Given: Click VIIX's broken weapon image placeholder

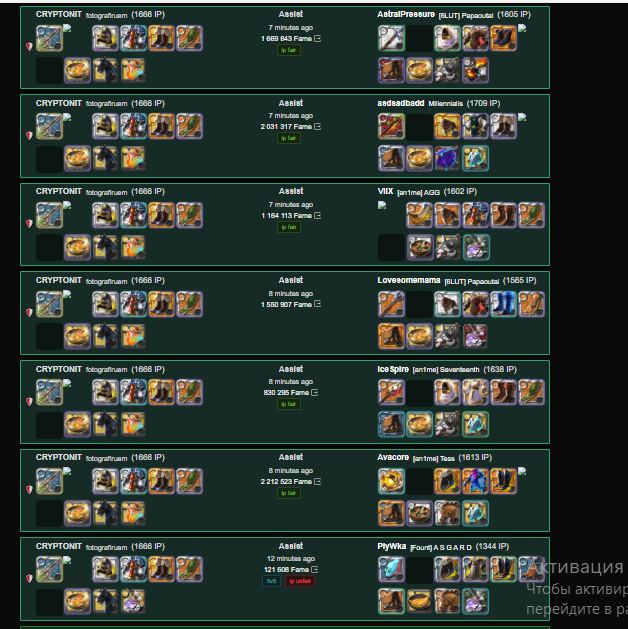Looking at the screenshot, I should (x=382, y=205).
